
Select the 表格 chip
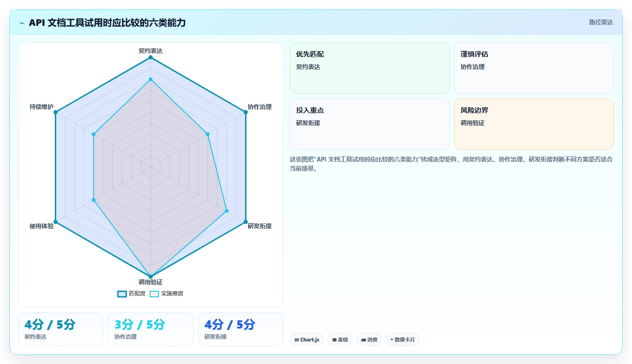pyautogui.click(x=340, y=340)
